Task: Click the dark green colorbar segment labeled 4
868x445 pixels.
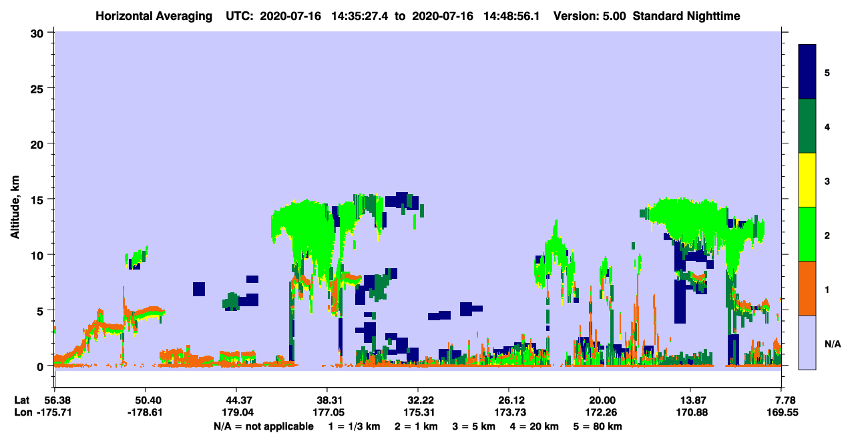Action: [807, 126]
